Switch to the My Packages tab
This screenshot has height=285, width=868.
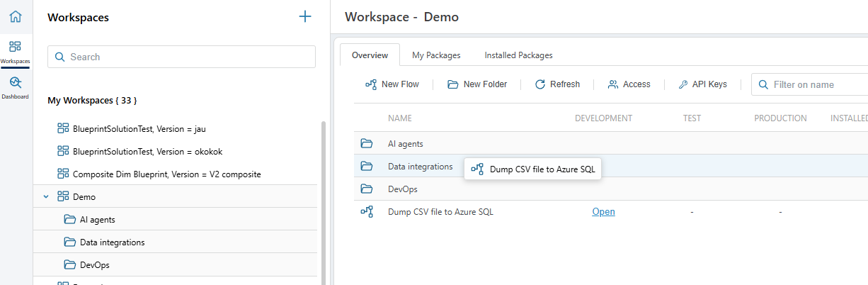[x=436, y=55]
